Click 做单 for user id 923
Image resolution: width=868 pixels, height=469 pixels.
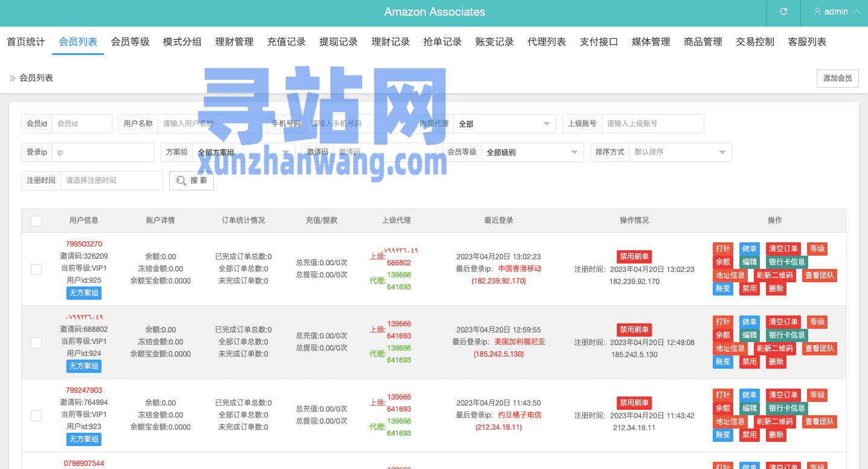(x=750, y=395)
